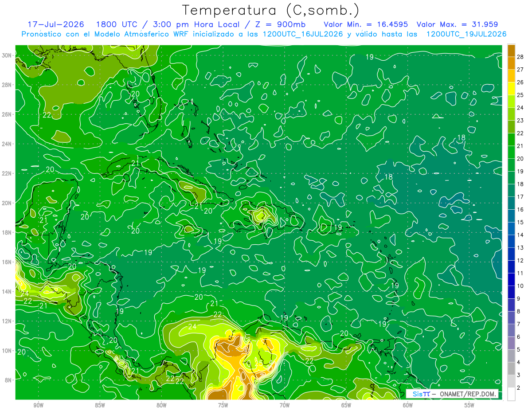Viewport: 532px width, 411px height.
Task: Click the colorbar scale label '2'
Action: [x=519, y=388]
